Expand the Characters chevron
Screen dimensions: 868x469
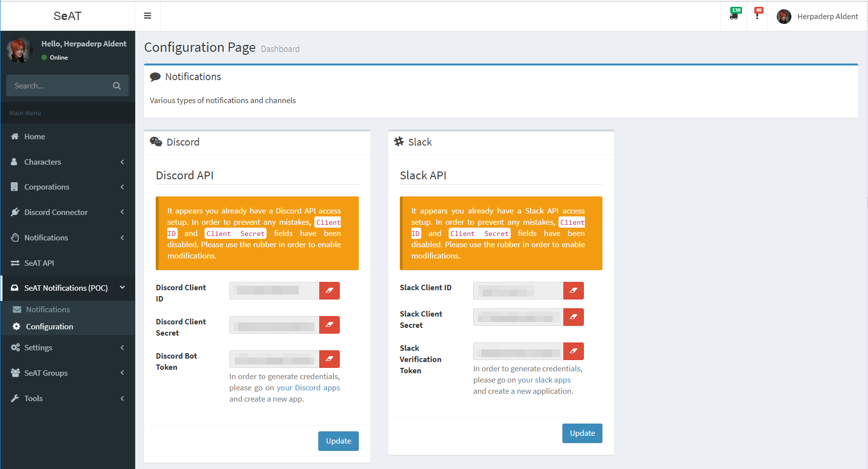[122, 162]
